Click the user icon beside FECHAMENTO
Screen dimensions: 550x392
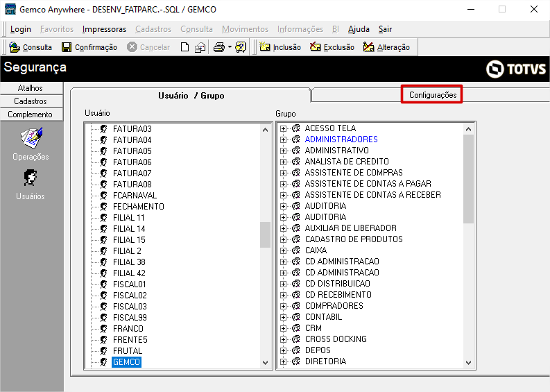pyautogui.click(x=103, y=206)
